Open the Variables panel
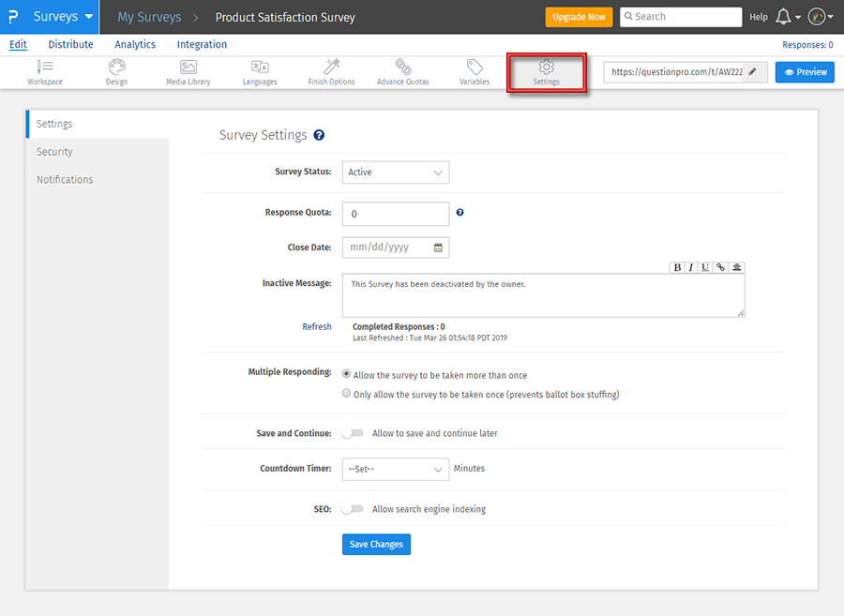 [474, 72]
